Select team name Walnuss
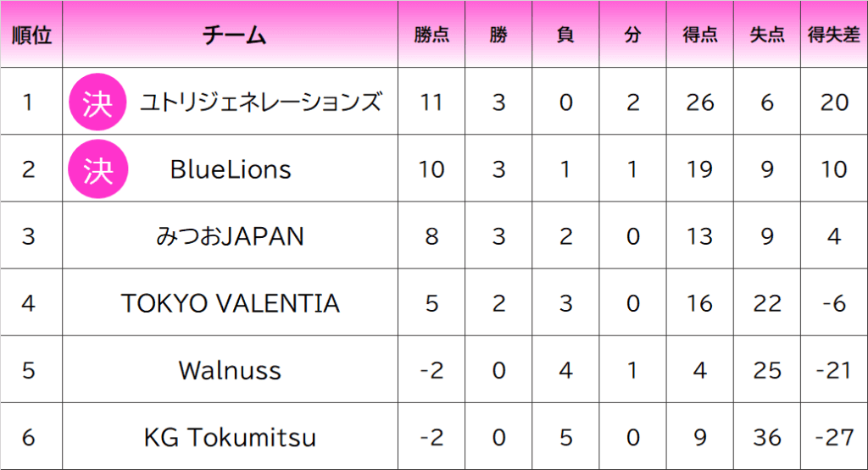 [230, 370]
